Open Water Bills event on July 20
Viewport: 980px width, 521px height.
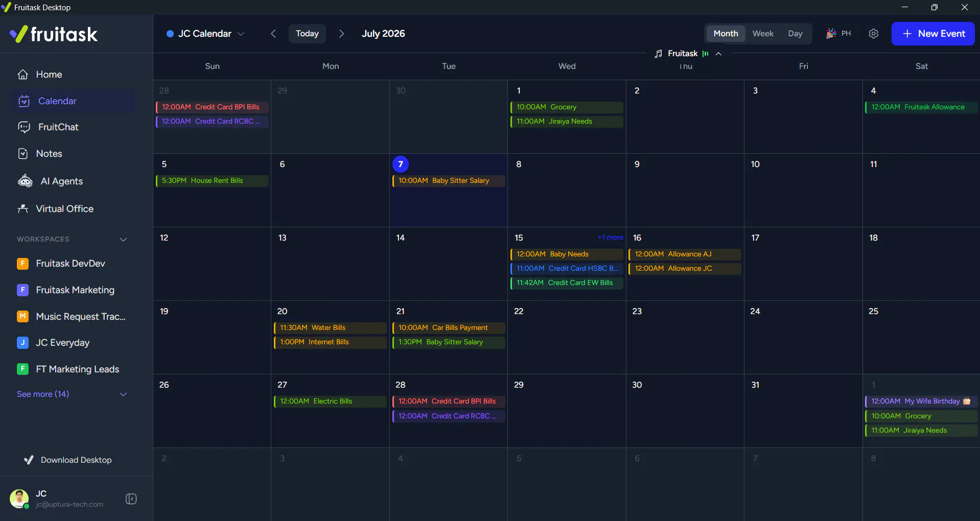(330, 328)
